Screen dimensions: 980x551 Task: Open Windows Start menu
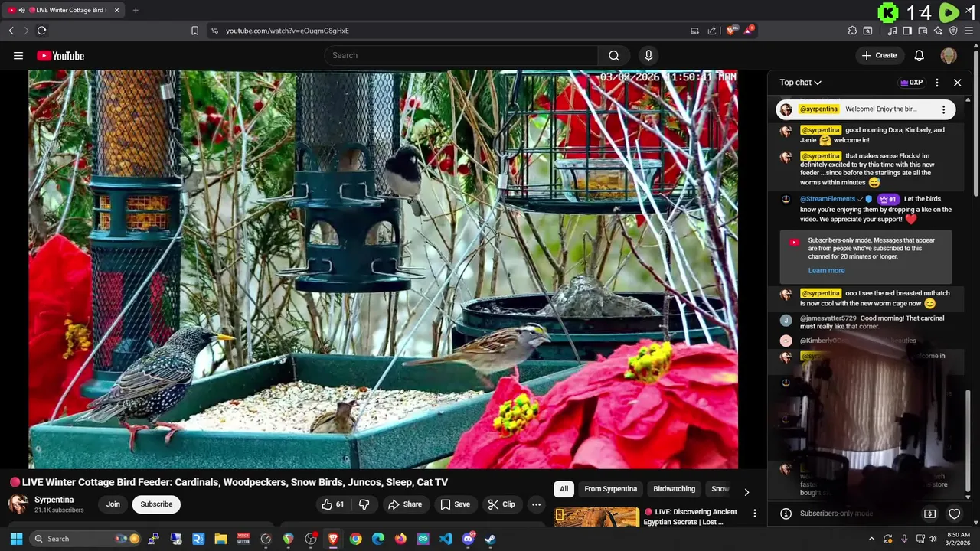(16, 539)
